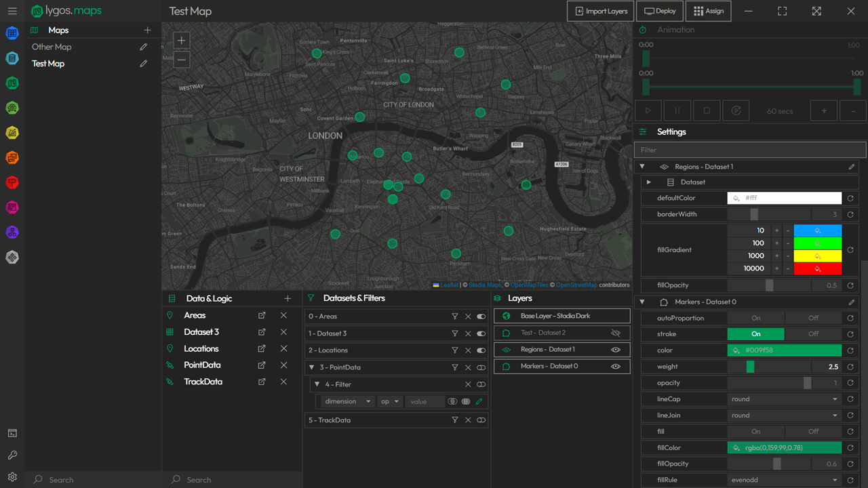868x488 pixels.
Task: Toggle visibility of Test - Dataset 2 layer
Action: click(x=616, y=332)
